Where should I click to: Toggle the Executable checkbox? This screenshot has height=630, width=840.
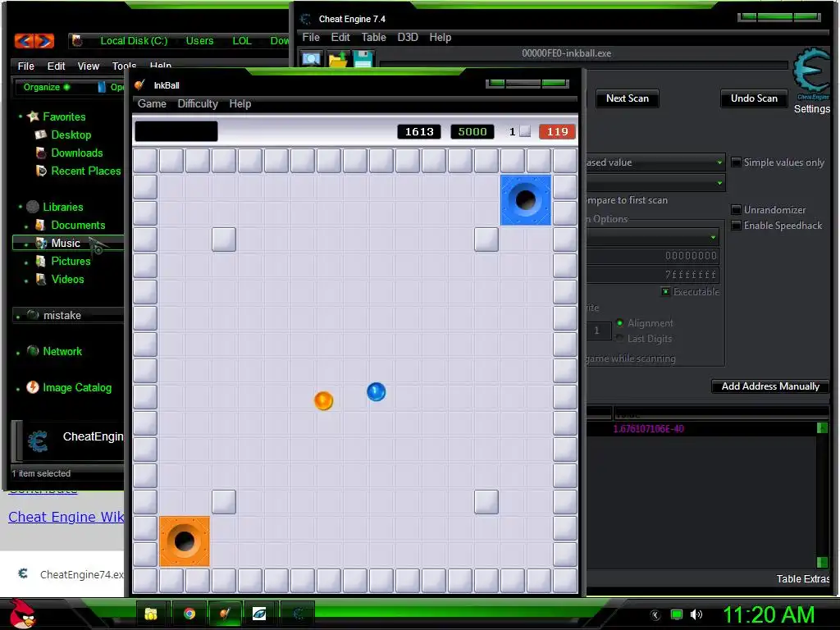(x=665, y=291)
